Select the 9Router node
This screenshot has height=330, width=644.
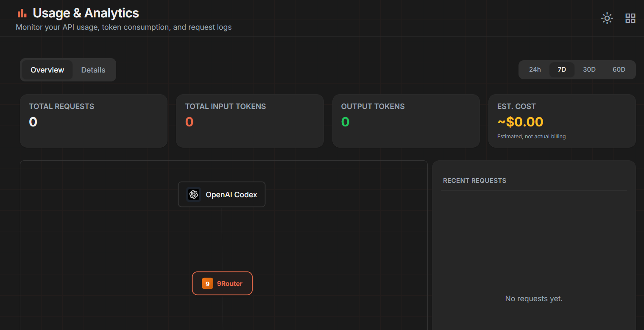(x=222, y=283)
